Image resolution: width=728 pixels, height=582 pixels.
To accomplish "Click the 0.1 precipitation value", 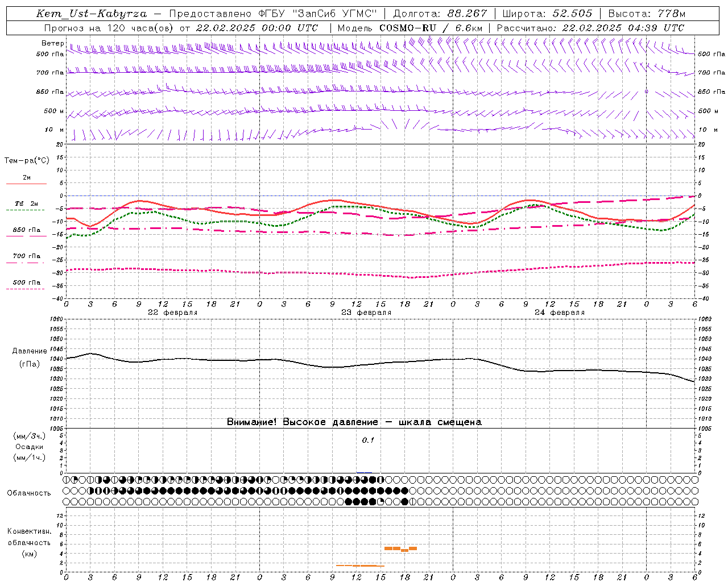I will [368, 440].
